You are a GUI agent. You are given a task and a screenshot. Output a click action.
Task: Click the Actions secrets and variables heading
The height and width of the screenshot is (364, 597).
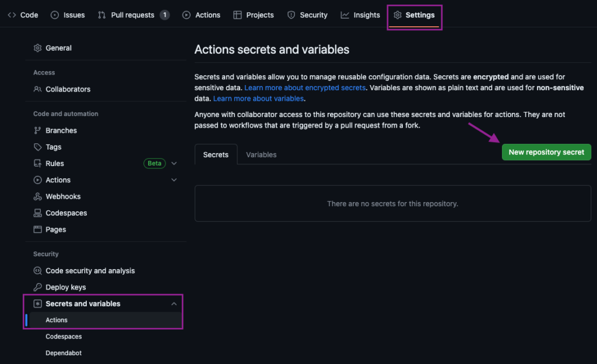[x=272, y=50]
